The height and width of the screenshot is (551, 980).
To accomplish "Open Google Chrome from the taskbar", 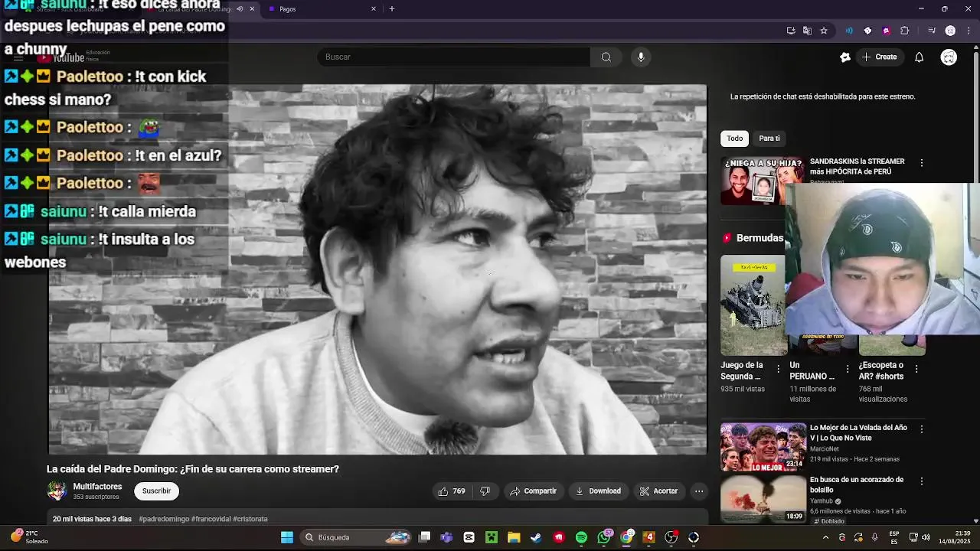I will (x=627, y=537).
